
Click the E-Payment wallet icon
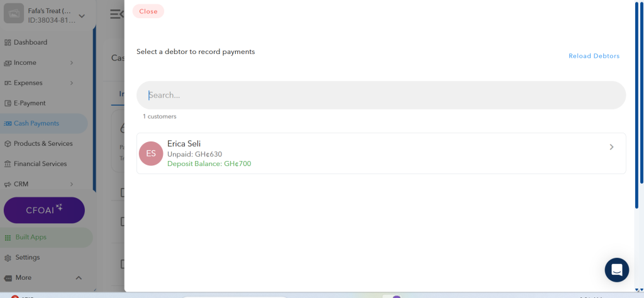(x=8, y=103)
